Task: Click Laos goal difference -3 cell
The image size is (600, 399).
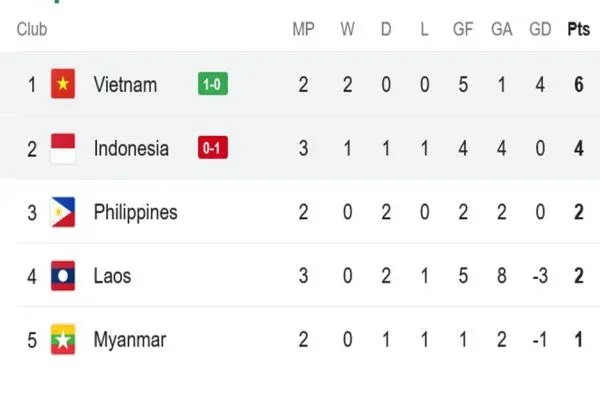Action: 540,276
